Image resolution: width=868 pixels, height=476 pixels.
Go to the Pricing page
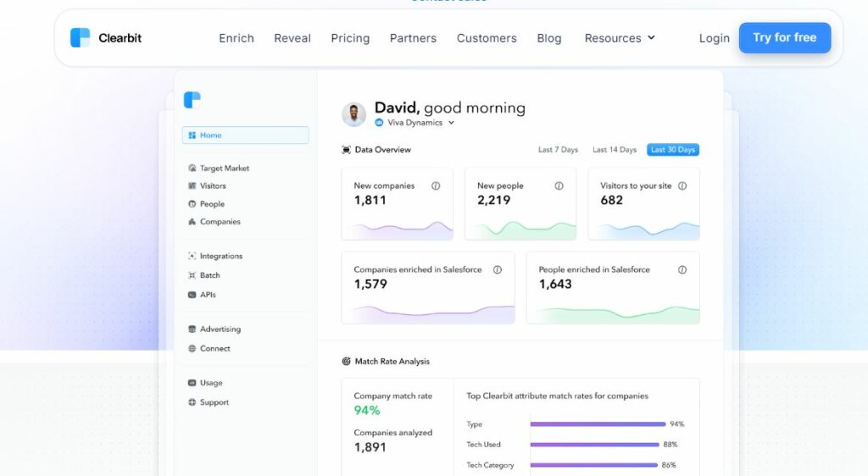[x=350, y=38]
